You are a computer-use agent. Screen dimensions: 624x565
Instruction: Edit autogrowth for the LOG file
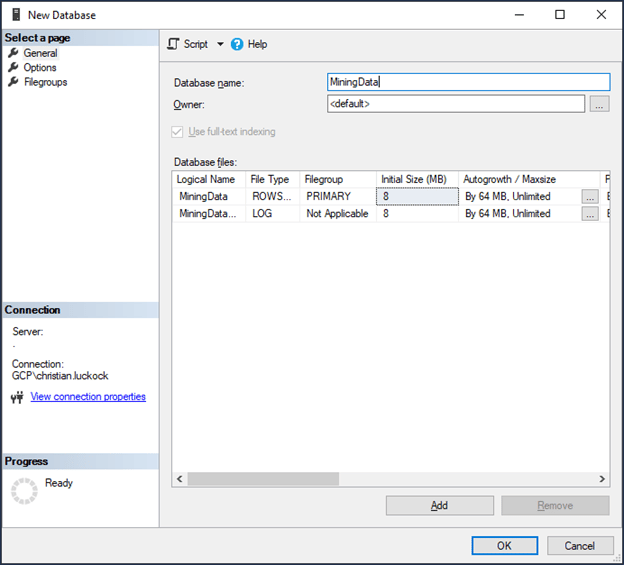(x=590, y=213)
